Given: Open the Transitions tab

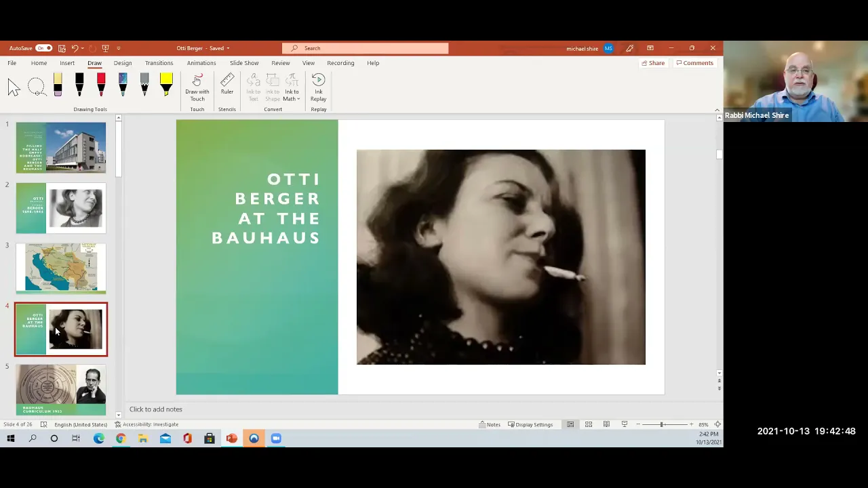Looking at the screenshot, I should click(159, 63).
